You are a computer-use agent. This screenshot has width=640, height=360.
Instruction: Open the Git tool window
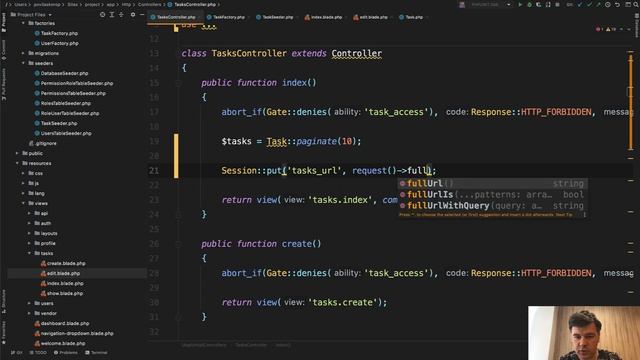click(17, 353)
